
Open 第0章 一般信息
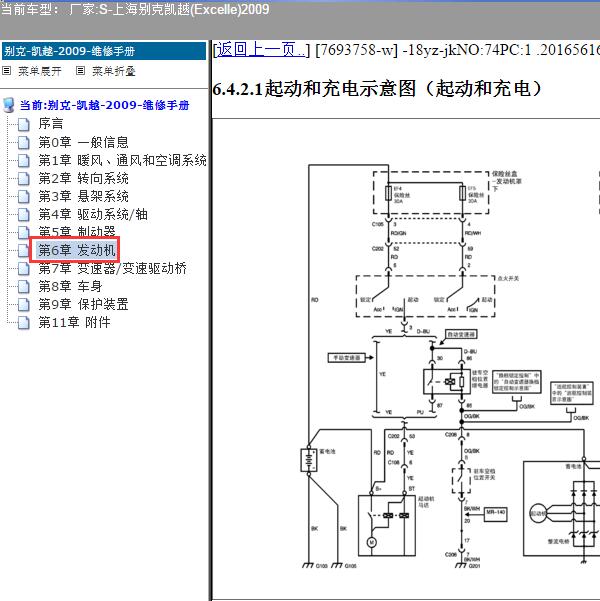[83, 142]
